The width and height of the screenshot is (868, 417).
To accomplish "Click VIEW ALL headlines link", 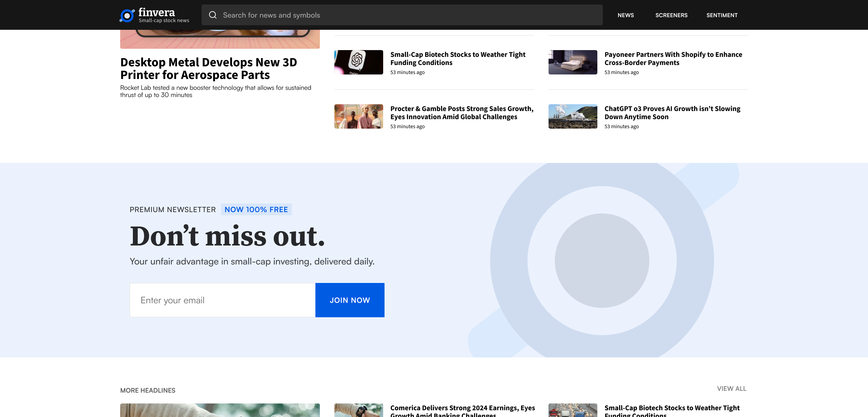I will pyautogui.click(x=731, y=388).
